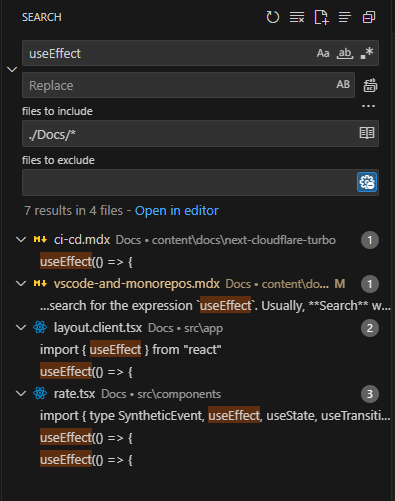Select ci-cd.mdx file entry
The image size is (395, 501).
coord(197,240)
